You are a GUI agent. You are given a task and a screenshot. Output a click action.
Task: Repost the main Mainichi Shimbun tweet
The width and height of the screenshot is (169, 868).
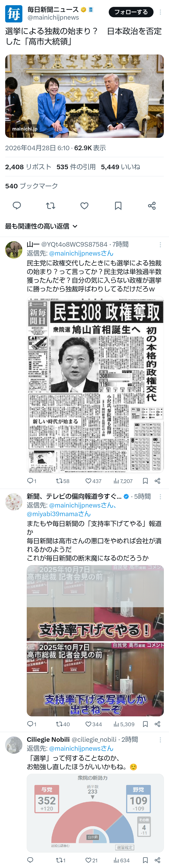(51, 206)
